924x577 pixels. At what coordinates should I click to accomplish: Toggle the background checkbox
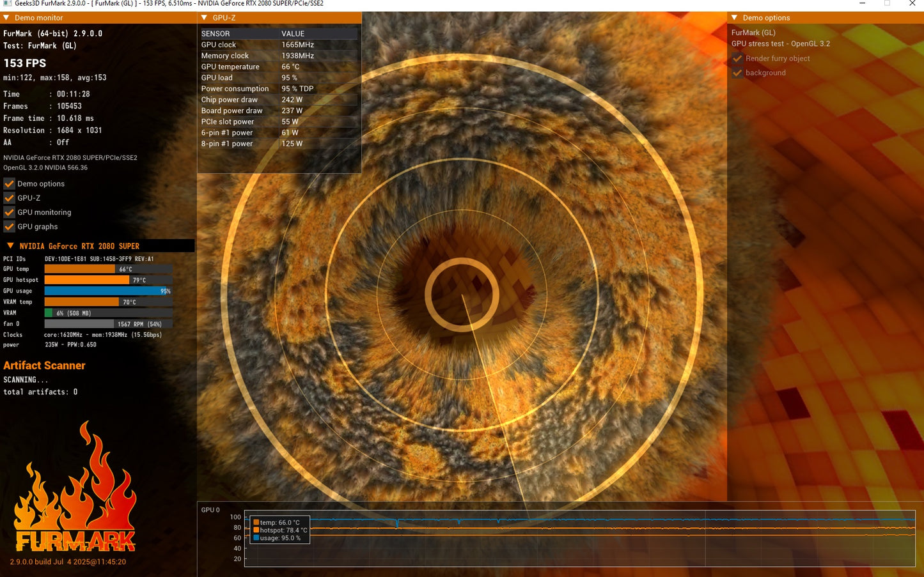(737, 73)
